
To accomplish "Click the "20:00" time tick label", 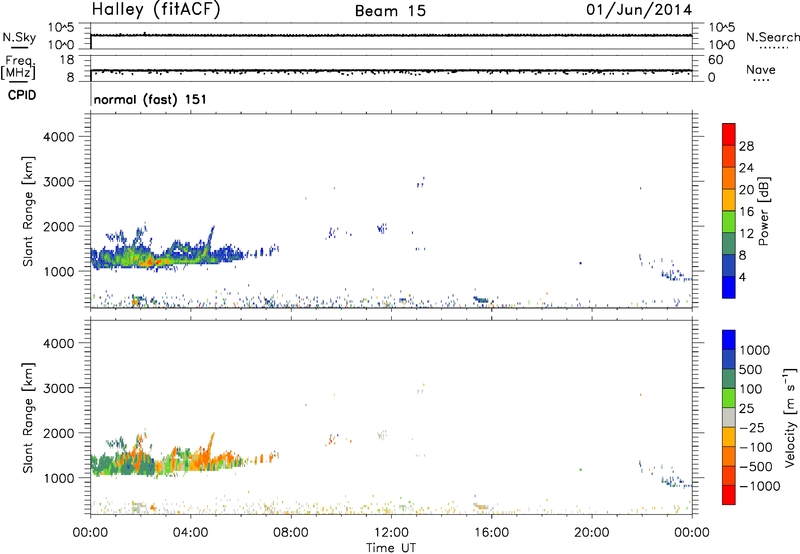I will click(x=591, y=533).
